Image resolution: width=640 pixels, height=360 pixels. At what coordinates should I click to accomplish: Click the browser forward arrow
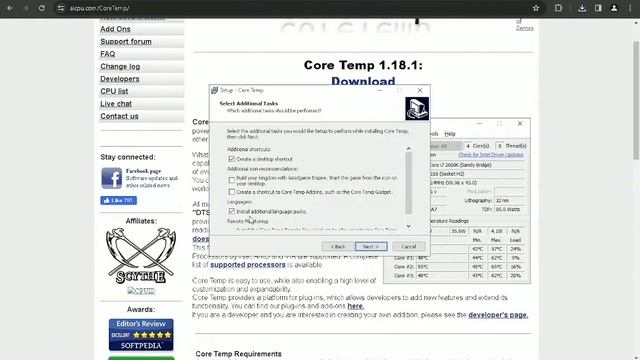tap(26, 8)
